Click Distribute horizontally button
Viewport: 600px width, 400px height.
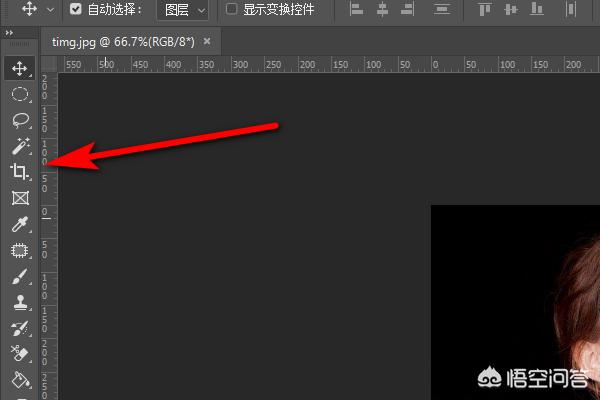coord(571,10)
